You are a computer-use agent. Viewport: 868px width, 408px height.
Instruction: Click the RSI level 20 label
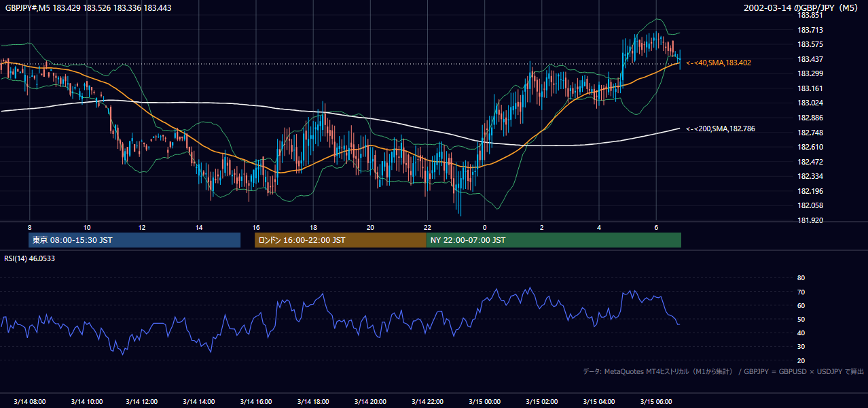pyautogui.click(x=801, y=360)
